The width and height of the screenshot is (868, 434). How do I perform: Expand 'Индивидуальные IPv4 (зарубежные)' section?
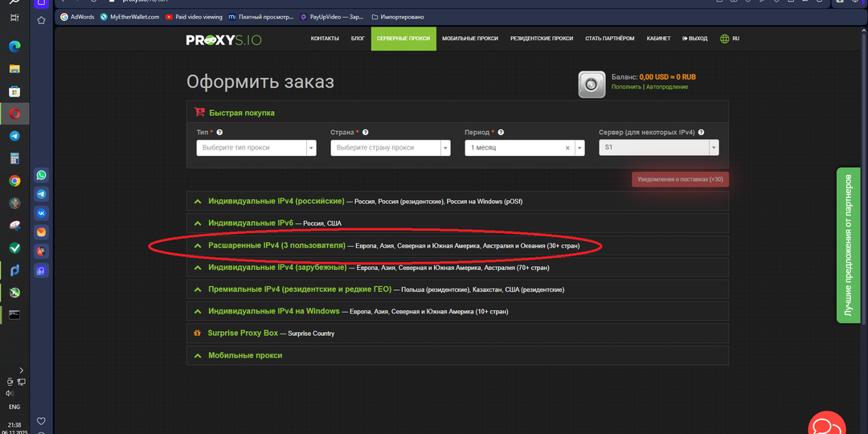coord(457,268)
